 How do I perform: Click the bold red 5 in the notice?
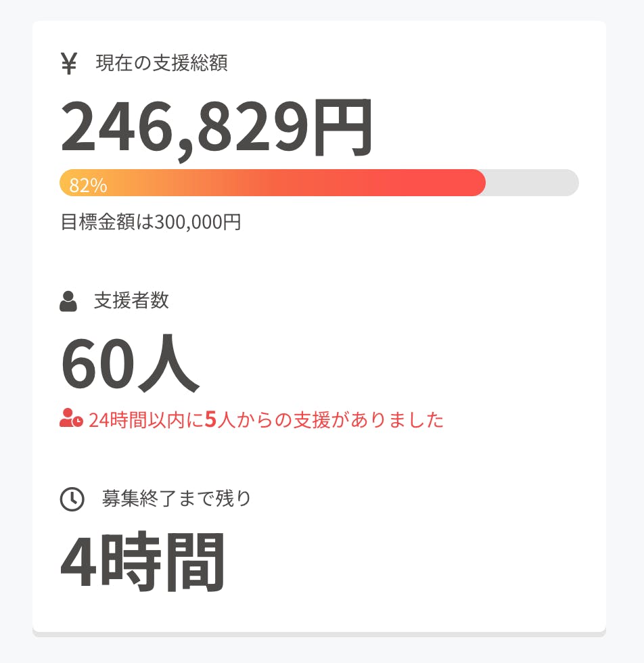(210, 420)
